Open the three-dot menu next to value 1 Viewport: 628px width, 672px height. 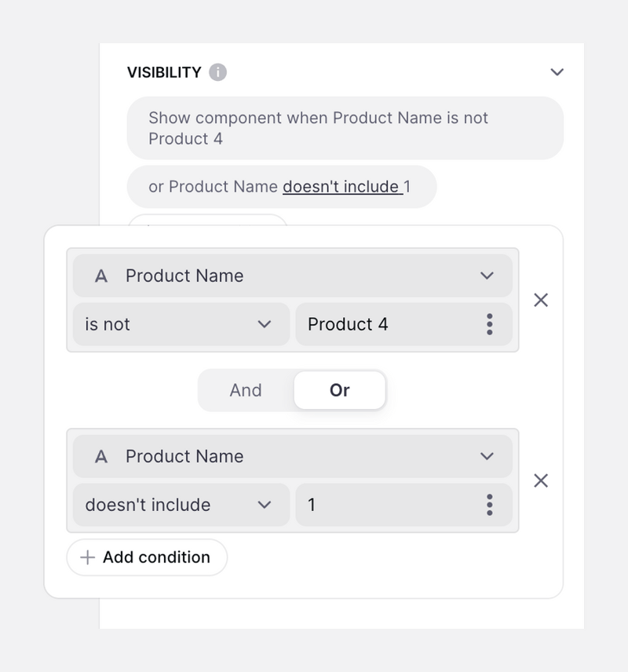(x=489, y=505)
